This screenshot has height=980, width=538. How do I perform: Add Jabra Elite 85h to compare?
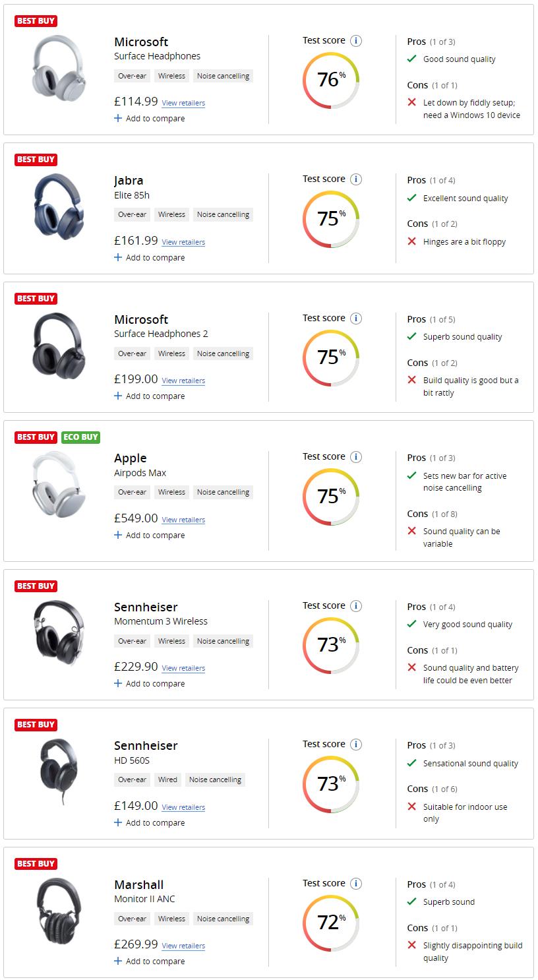pos(150,258)
